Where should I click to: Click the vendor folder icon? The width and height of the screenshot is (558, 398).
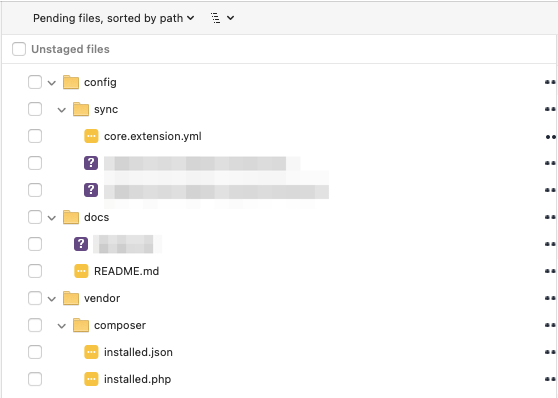(71, 298)
